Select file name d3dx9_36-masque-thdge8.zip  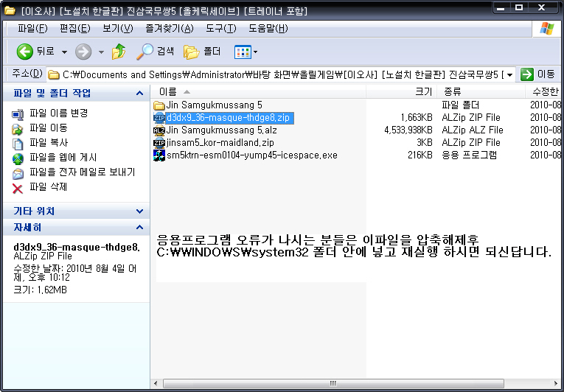[x=229, y=118]
